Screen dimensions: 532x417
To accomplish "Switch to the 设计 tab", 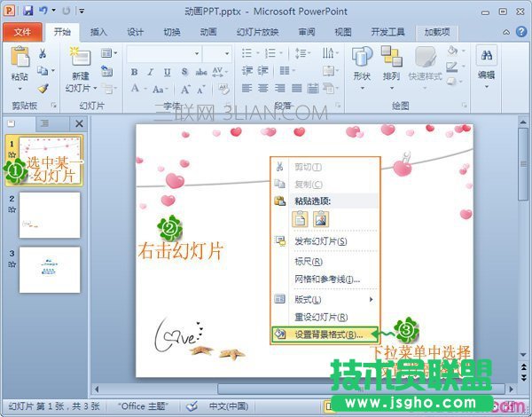I will click(x=135, y=32).
